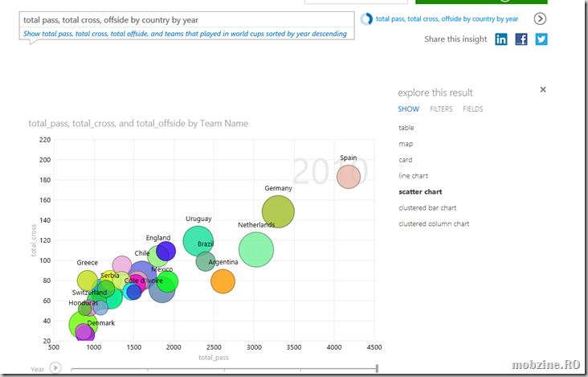Screen dimensions: 588x377
Task: Click the query text box
Action: pyautogui.click(x=186, y=20)
